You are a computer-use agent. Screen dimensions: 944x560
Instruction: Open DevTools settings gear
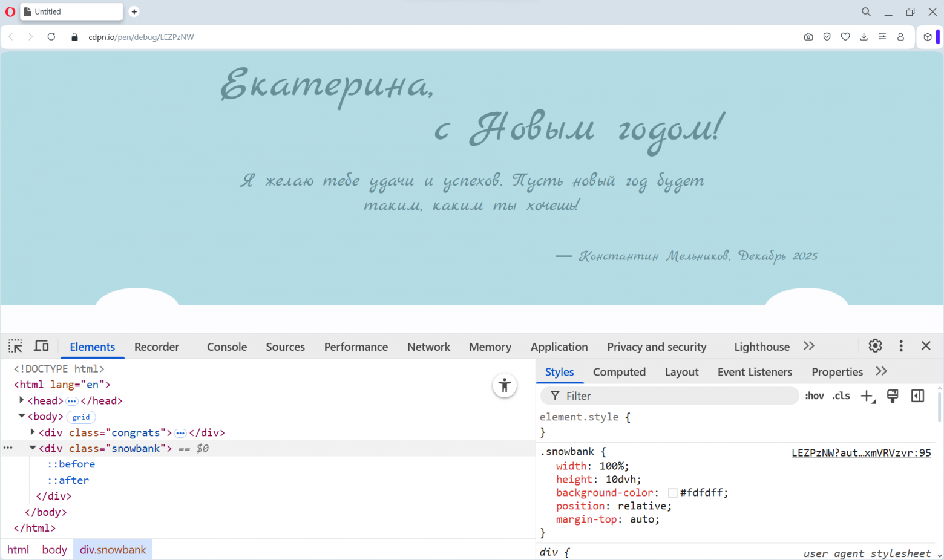click(875, 346)
